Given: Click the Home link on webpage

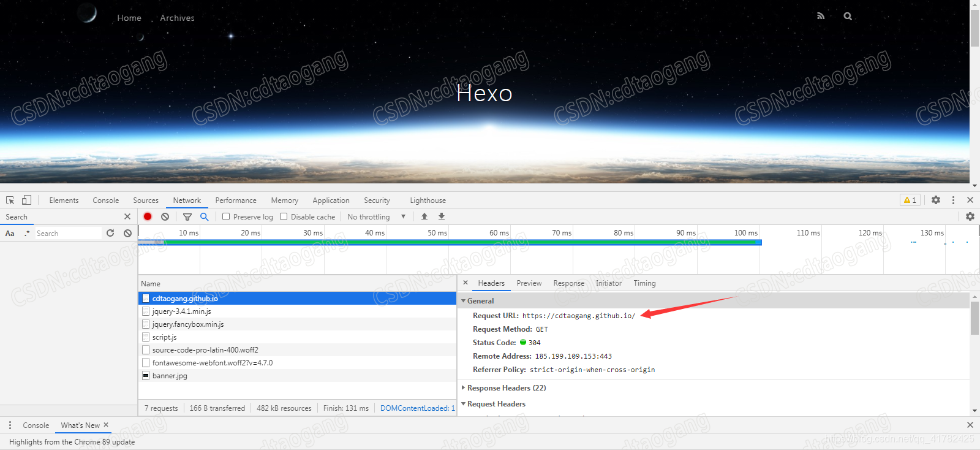Looking at the screenshot, I should tap(129, 18).
